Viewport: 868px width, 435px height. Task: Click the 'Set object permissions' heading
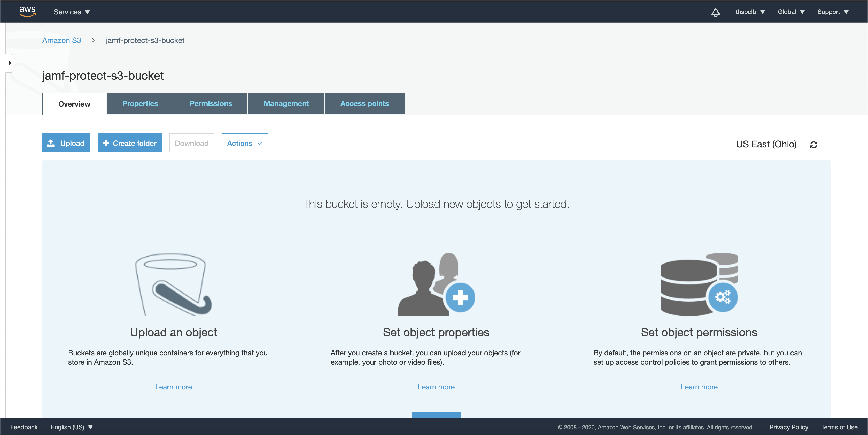(699, 332)
